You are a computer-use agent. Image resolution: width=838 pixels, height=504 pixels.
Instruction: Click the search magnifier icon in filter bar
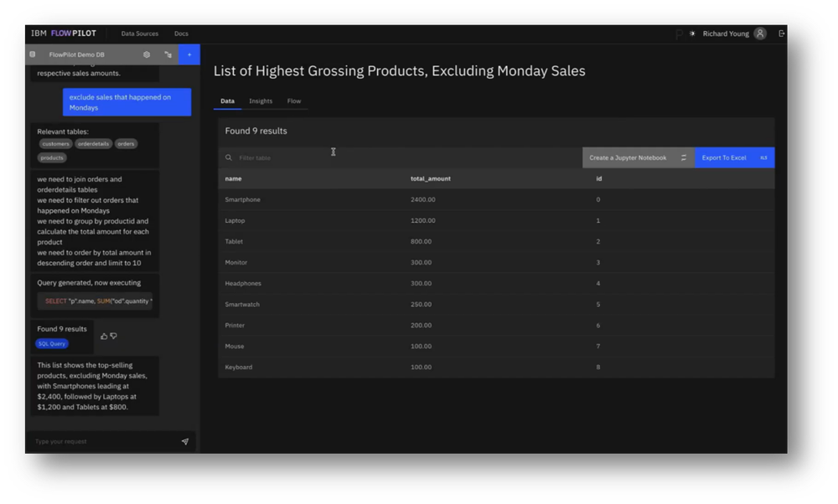click(x=229, y=157)
